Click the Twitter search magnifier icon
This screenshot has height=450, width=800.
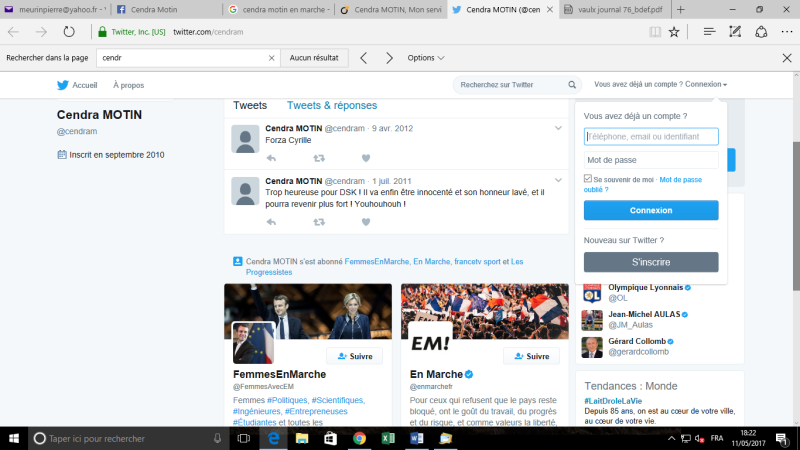pyautogui.click(x=572, y=85)
